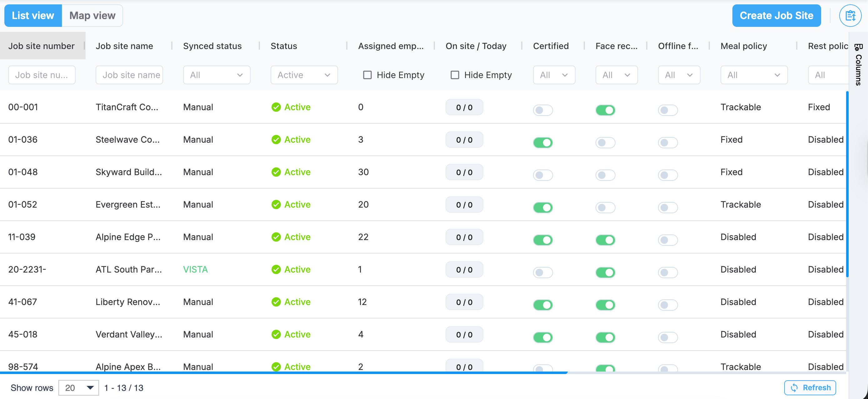Switch to Map view tab
The height and width of the screenshot is (399, 868).
92,16
